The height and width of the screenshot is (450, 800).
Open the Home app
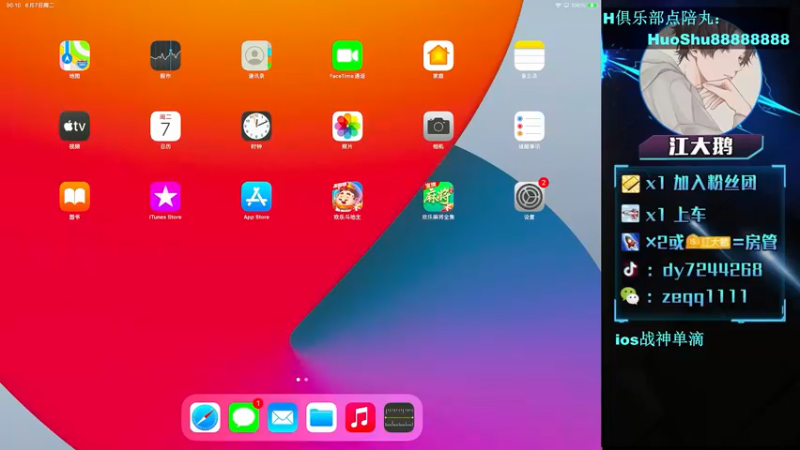point(438,56)
